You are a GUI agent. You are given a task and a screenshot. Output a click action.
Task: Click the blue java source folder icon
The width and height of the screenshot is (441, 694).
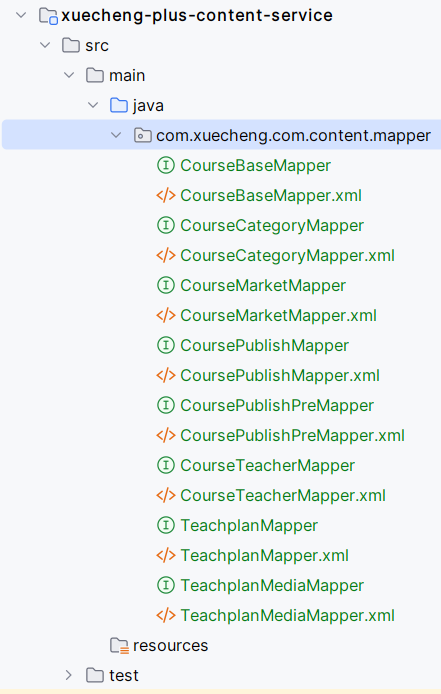(119, 105)
